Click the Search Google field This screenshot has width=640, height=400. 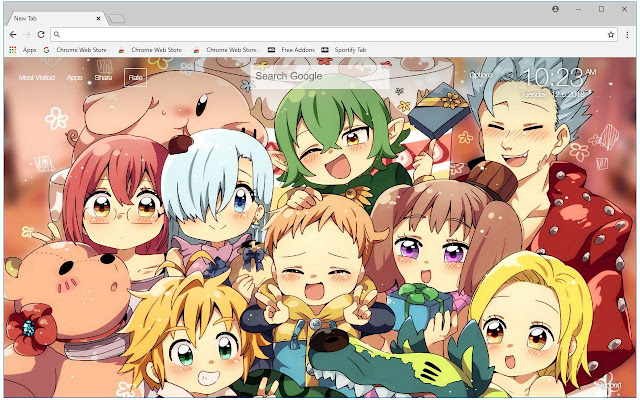point(320,76)
